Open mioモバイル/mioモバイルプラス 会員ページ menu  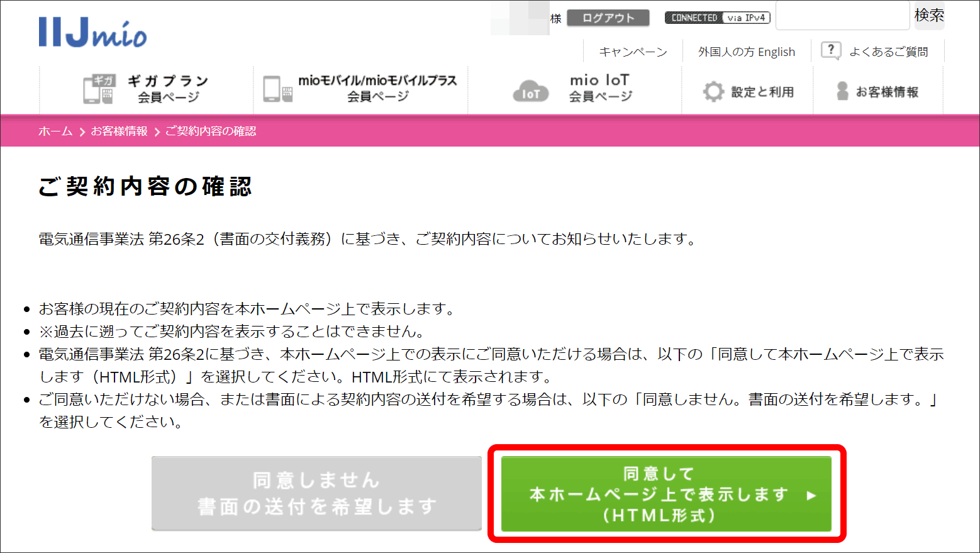[x=377, y=88]
